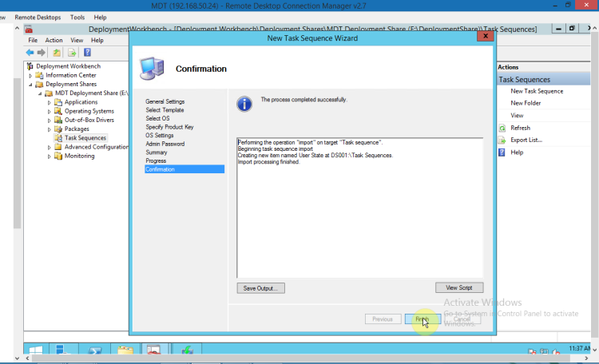The width and height of the screenshot is (599, 364).
Task: Click the Windows Start button
Action: tap(37, 350)
